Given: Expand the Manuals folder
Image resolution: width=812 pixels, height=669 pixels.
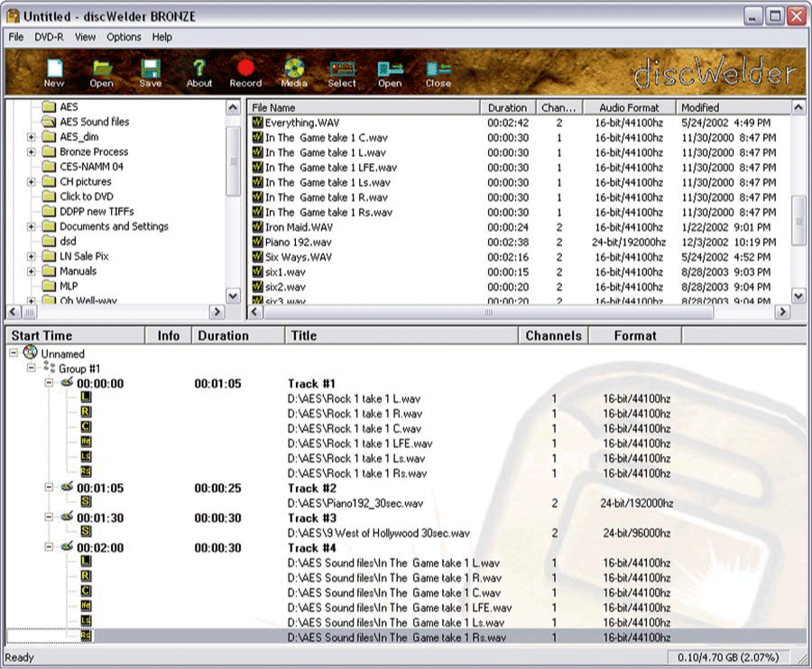Looking at the screenshot, I should tap(31, 271).
